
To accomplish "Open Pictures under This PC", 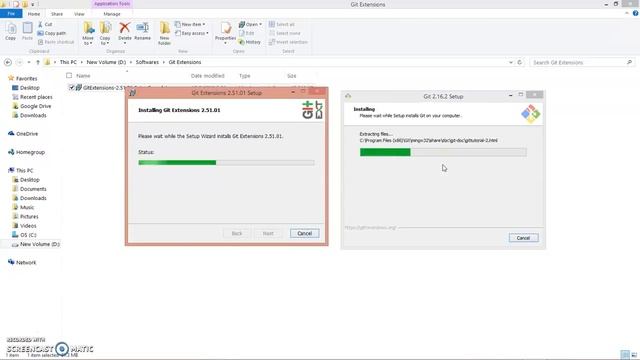I will click(x=25, y=217).
